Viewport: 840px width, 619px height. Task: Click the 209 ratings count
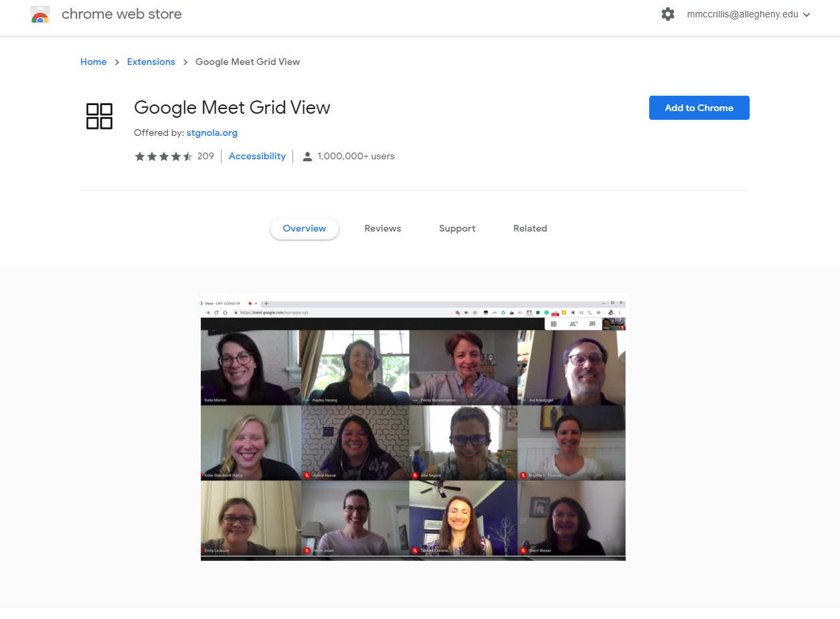[205, 156]
